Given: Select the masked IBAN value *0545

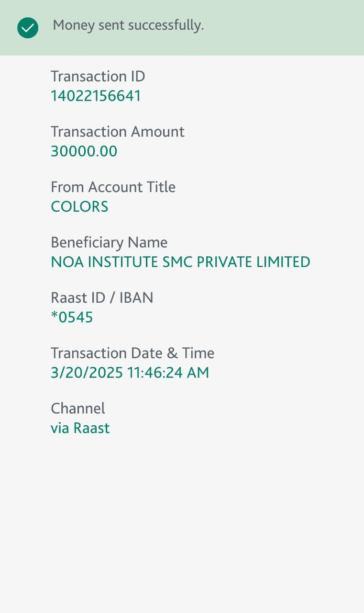Looking at the screenshot, I should 72,318.
